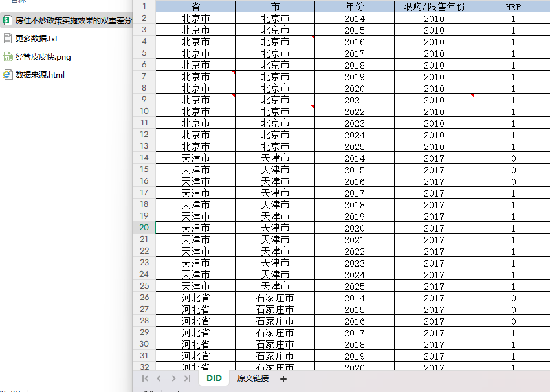Switch to the 原文链接 sheet tab
Image resolution: width=550 pixels, height=392 pixels.
tap(253, 378)
